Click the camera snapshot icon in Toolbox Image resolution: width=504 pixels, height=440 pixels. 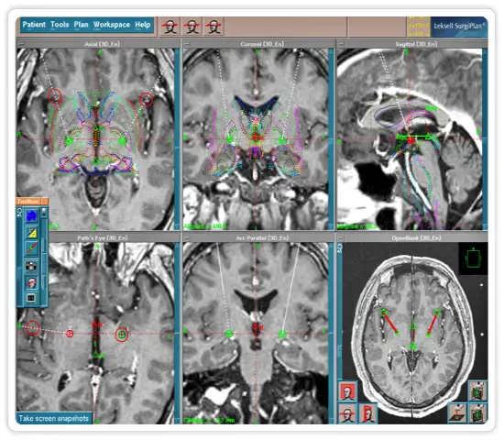click(31, 267)
